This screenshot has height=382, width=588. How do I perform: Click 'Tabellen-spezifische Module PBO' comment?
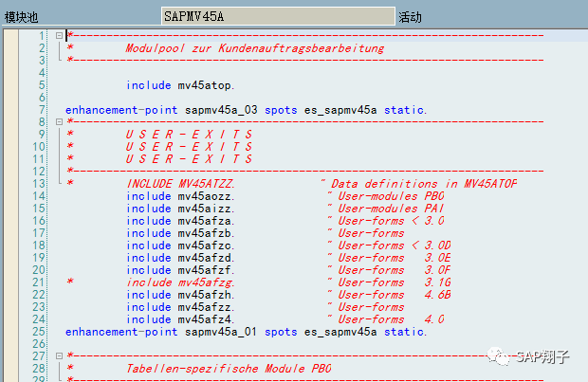tap(229, 369)
